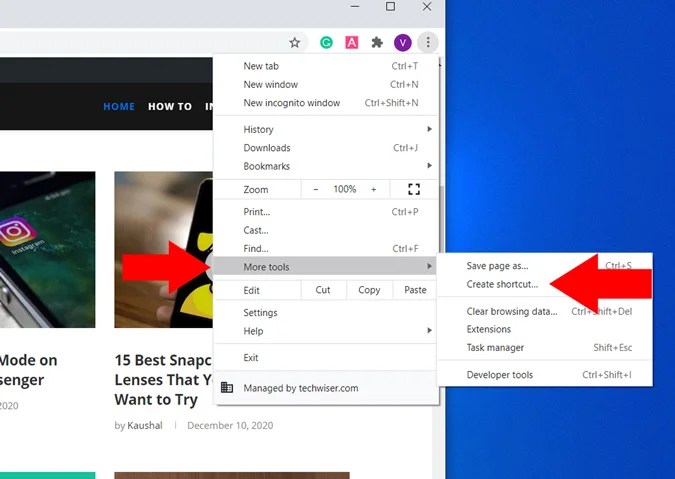Open Task manager from submenu
Image resolution: width=675 pixels, height=479 pixels.
coord(545,347)
